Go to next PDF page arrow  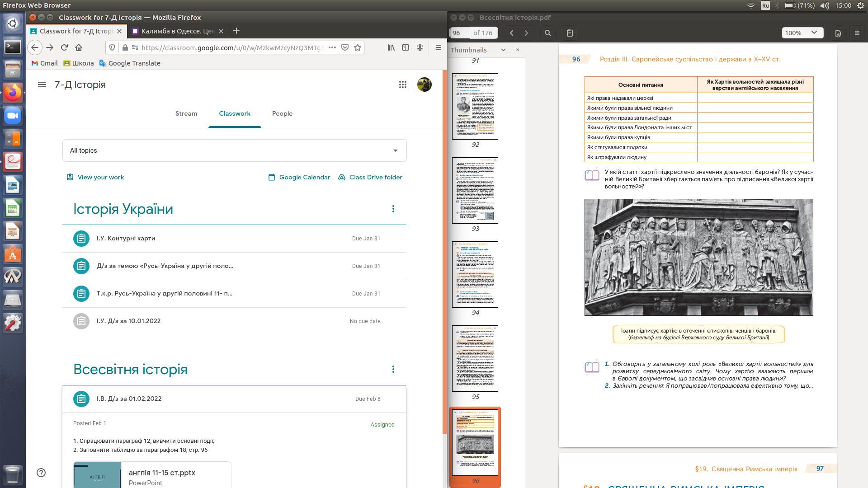pos(526,33)
